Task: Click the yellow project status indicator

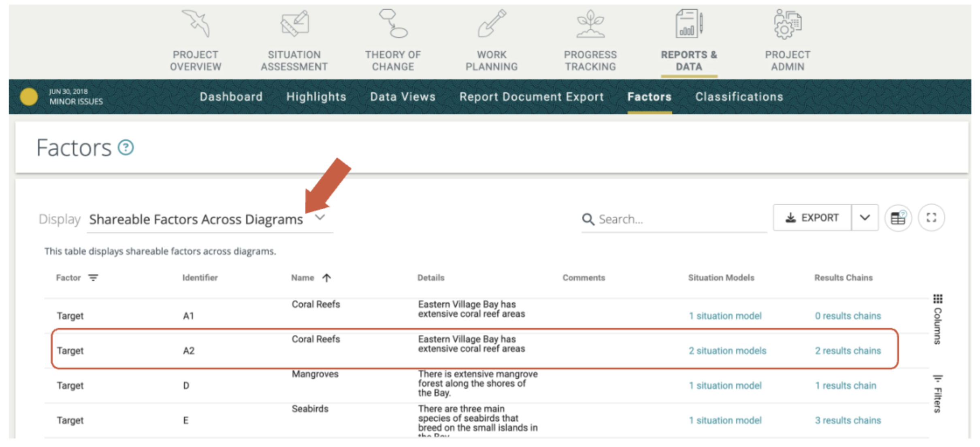Action: pos(29,97)
